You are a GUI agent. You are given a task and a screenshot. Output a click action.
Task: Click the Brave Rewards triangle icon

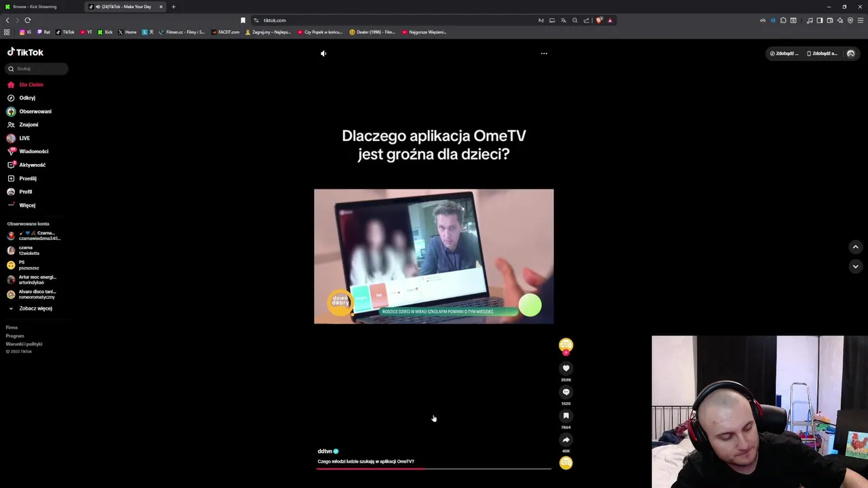[610, 20]
